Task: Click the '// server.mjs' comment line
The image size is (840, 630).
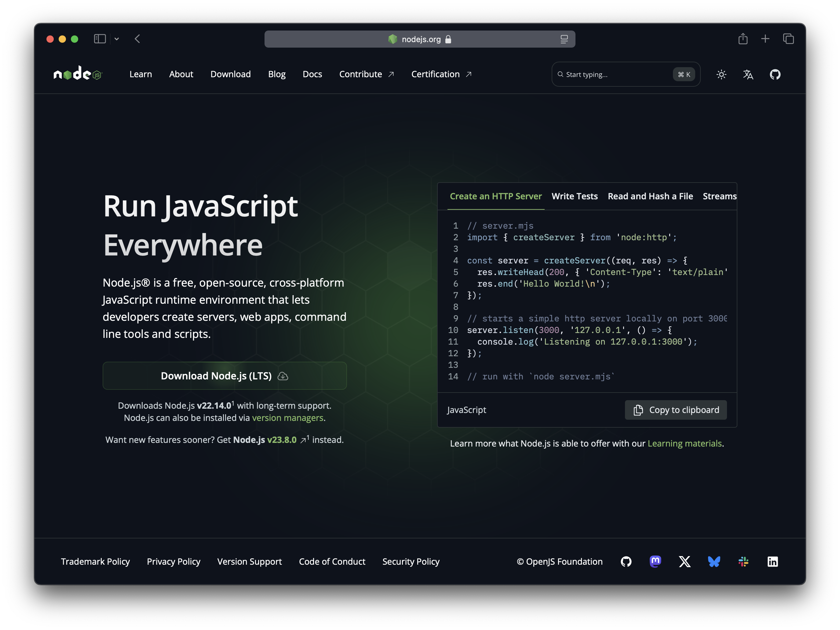Action: point(500,226)
